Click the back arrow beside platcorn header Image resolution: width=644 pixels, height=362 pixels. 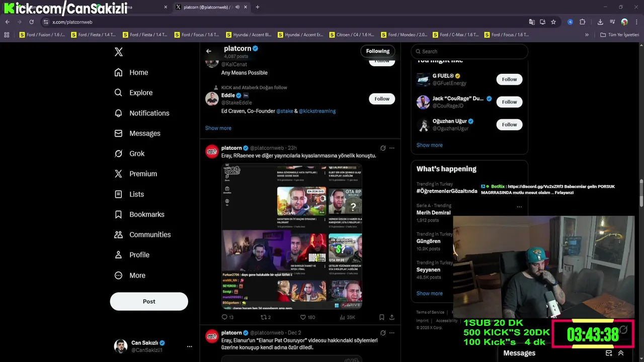pyautogui.click(x=208, y=51)
